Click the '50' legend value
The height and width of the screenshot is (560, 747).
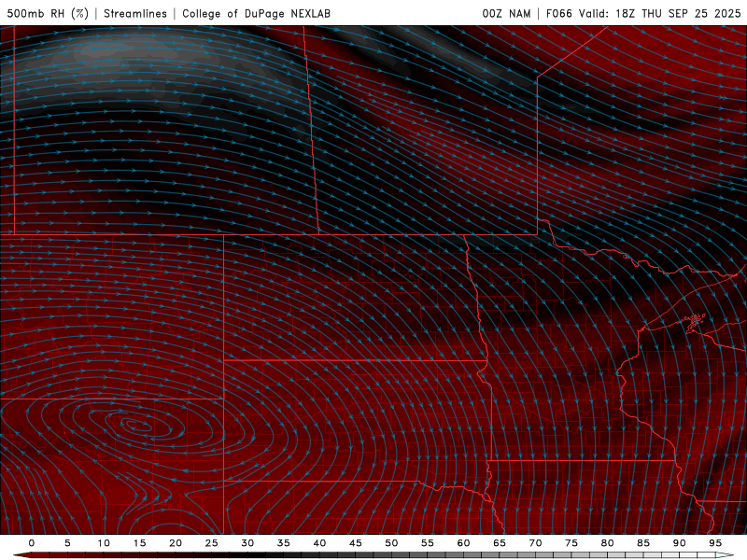(391, 543)
